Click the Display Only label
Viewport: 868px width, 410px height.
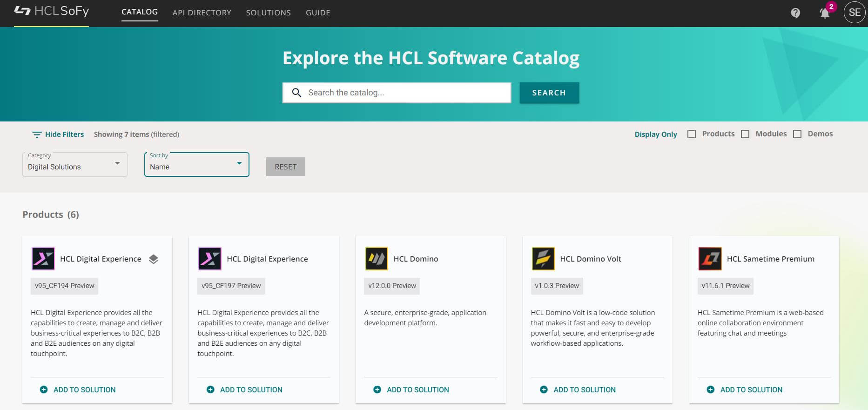pos(656,134)
